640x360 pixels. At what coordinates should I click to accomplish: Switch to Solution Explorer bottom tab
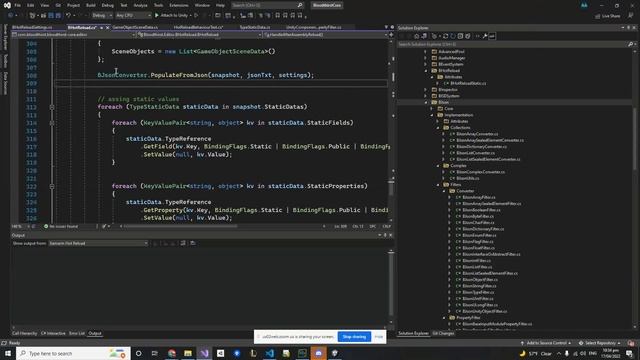click(x=413, y=333)
